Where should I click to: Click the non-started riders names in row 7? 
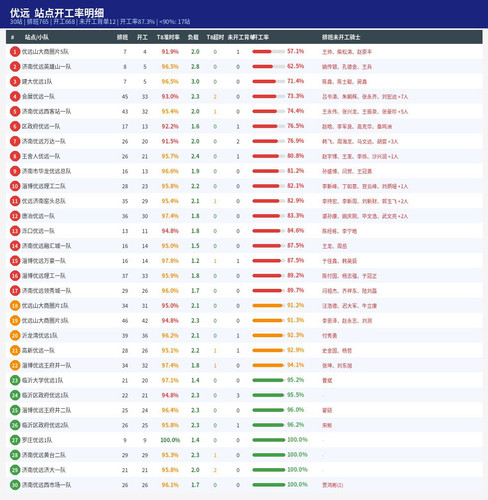(360, 141)
